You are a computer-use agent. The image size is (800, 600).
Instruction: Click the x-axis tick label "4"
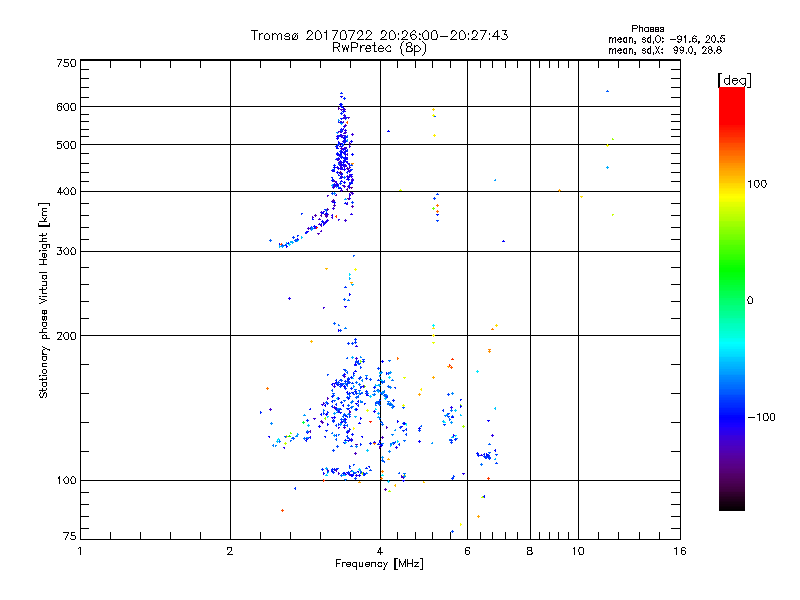click(x=380, y=551)
